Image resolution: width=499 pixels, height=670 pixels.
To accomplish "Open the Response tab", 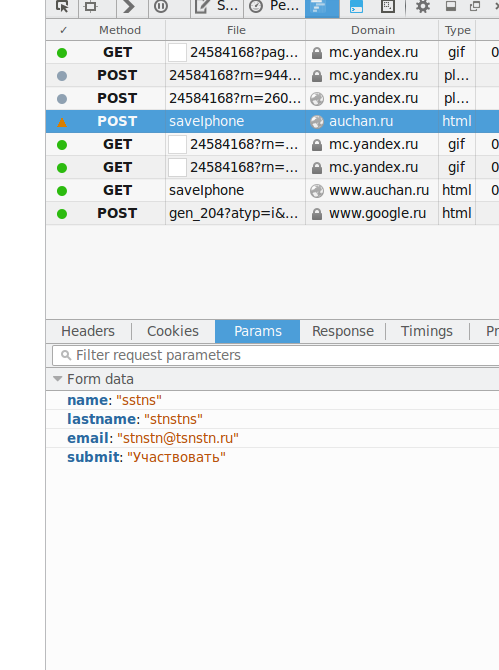I will [343, 331].
